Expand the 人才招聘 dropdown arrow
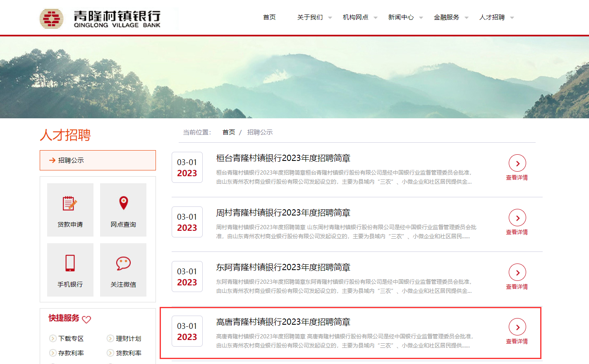This screenshot has height=364, width=589. 512,17
